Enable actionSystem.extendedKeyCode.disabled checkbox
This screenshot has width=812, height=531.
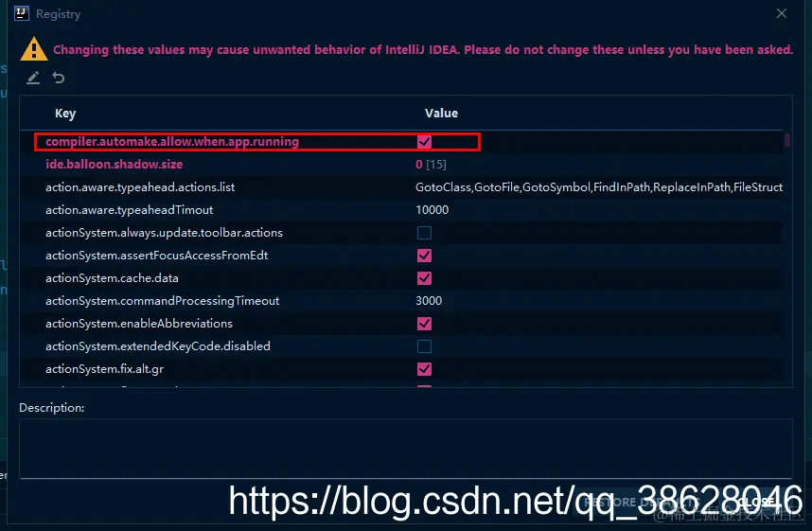coord(424,346)
